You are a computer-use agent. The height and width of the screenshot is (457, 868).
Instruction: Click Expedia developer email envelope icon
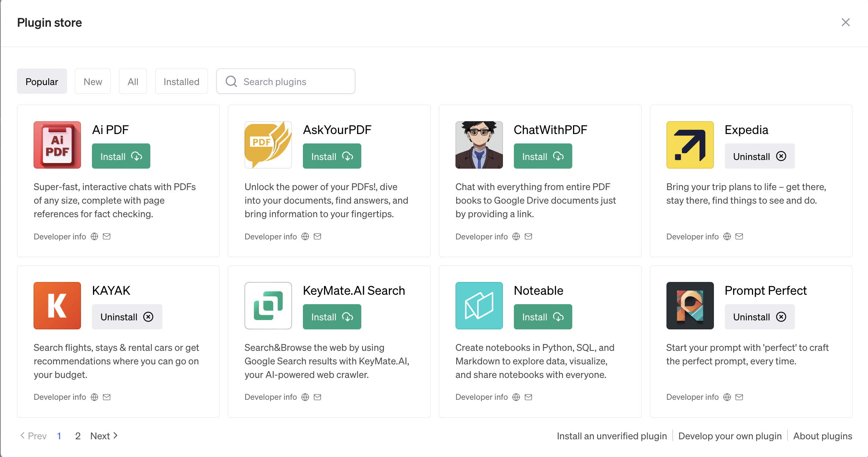739,236
